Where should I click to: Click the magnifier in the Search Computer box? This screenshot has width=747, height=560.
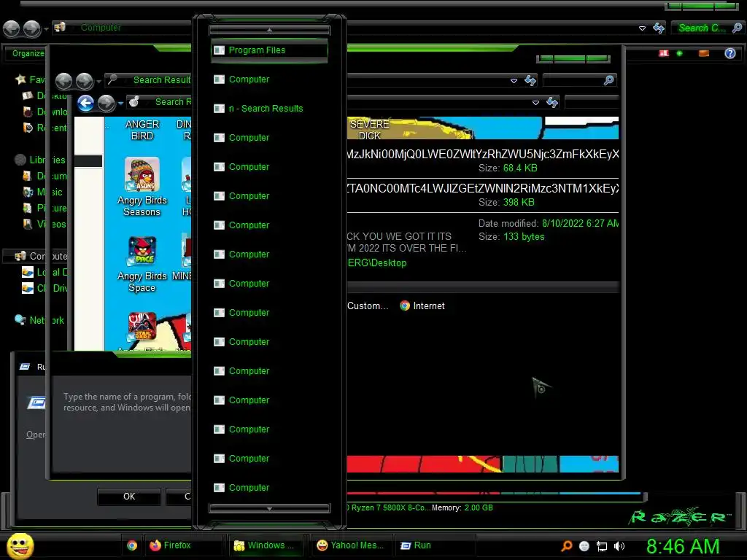coord(737,28)
